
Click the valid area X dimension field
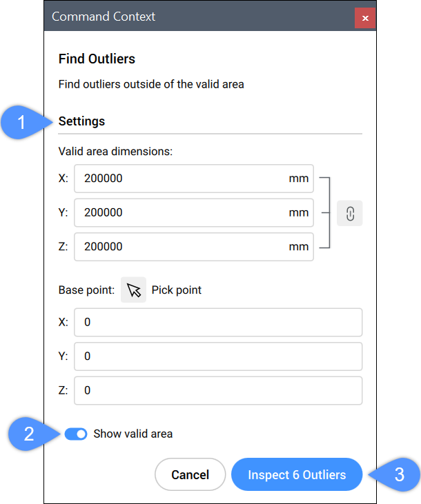[194, 179]
